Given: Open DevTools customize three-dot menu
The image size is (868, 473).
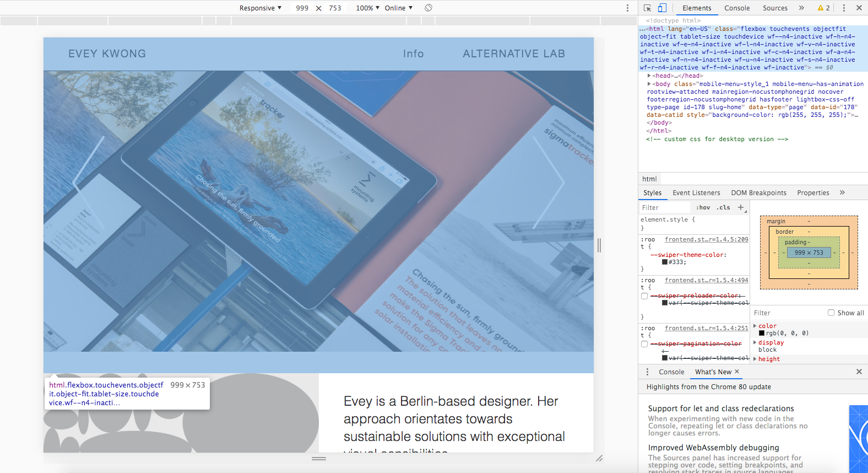Looking at the screenshot, I should [x=844, y=8].
